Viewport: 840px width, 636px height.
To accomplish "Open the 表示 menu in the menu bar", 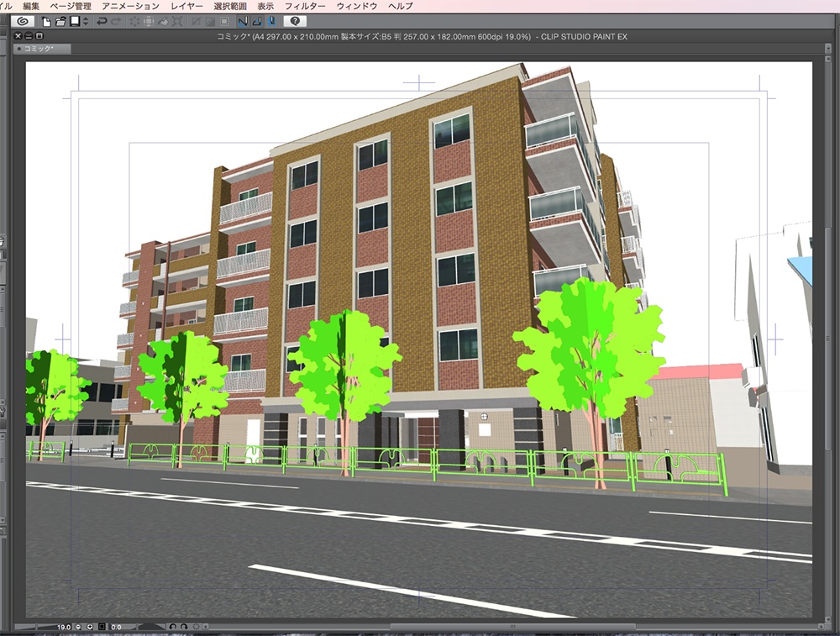I will click(267, 5).
